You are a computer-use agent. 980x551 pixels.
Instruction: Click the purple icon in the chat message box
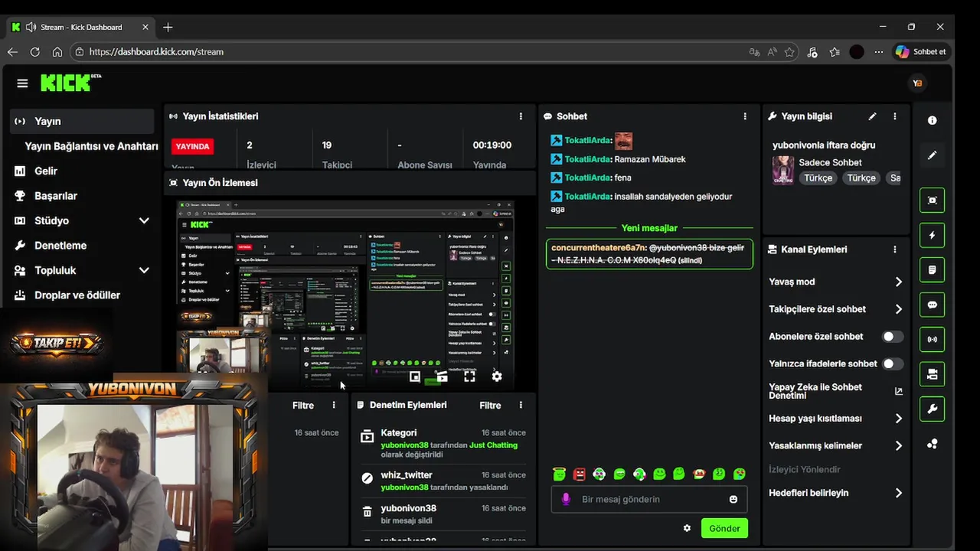coord(566,499)
